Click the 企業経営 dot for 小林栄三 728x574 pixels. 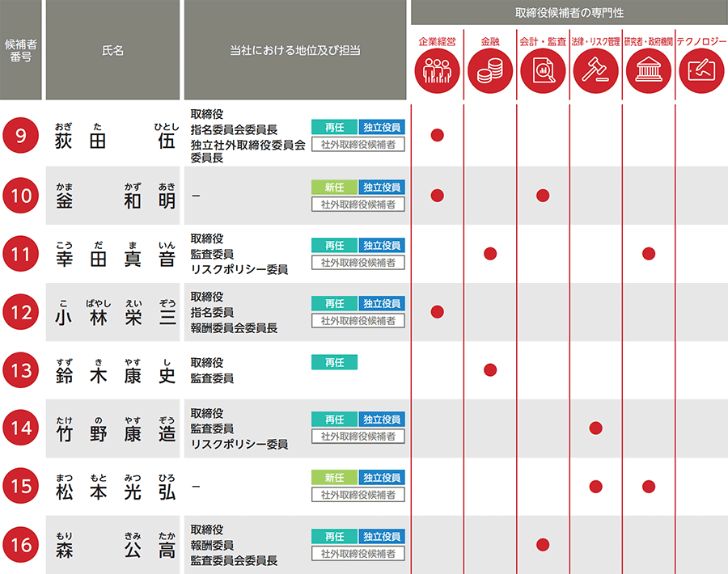pos(438,312)
